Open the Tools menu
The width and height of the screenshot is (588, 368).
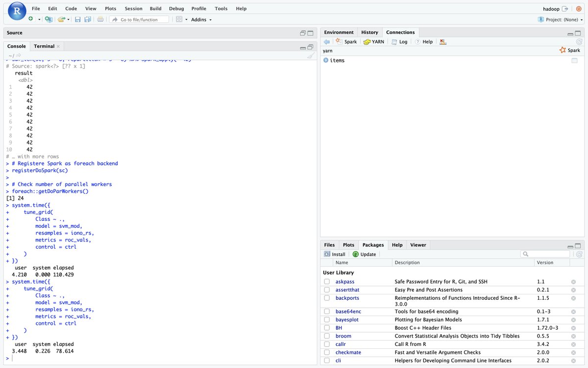pos(221,9)
